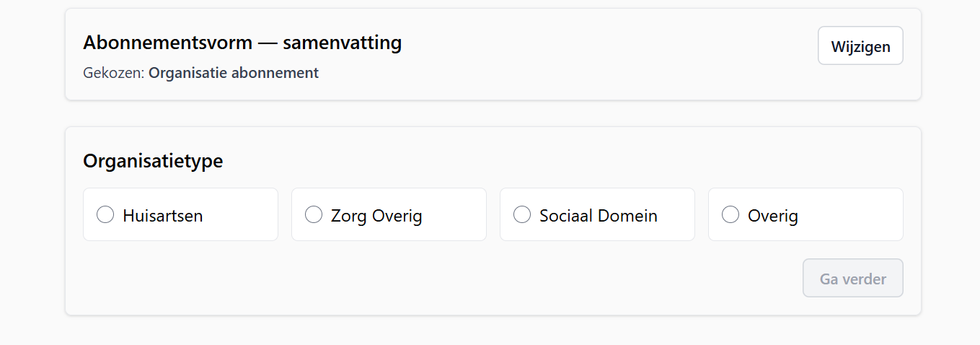Click the Wijzigen button

pos(860,46)
